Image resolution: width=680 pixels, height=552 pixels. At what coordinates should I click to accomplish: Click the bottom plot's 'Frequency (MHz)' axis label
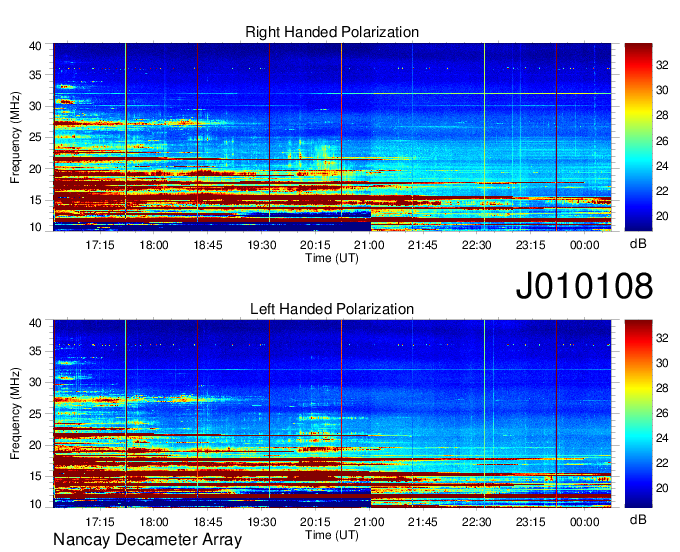(15, 414)
